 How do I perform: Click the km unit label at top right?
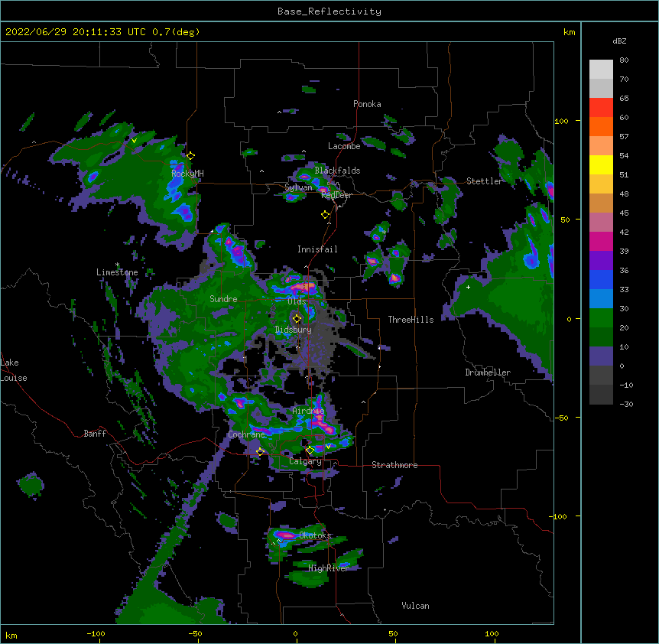[x=569, y=32]
